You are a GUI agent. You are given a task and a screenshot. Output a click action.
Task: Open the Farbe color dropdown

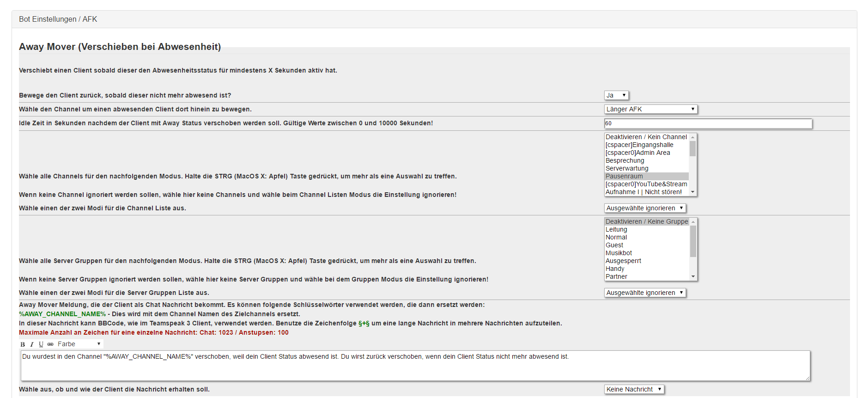(x=79, y=344)
